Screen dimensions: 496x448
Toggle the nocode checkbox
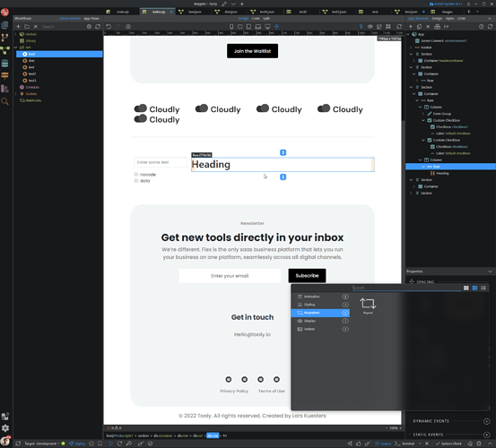click(x=136, y=175)
